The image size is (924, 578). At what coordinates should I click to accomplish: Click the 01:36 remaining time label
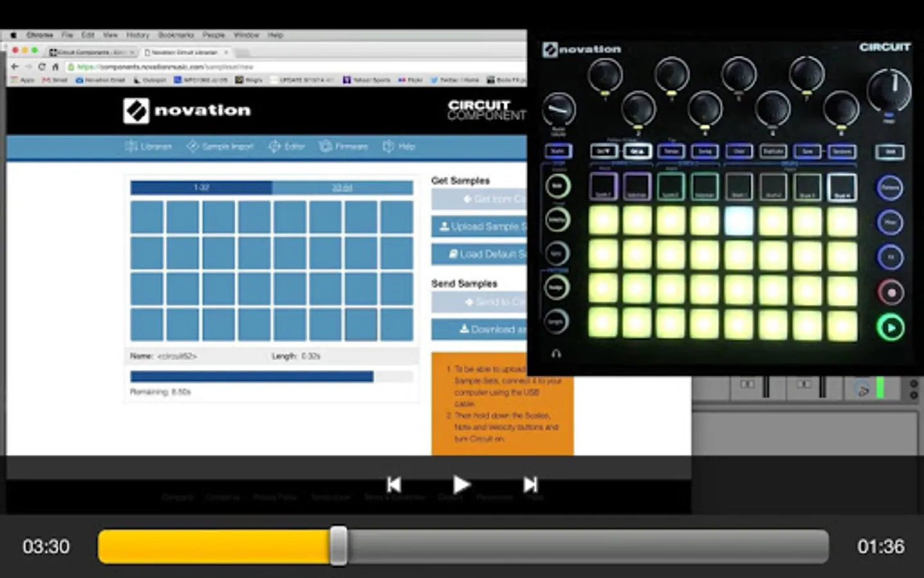tap(881, 547)
